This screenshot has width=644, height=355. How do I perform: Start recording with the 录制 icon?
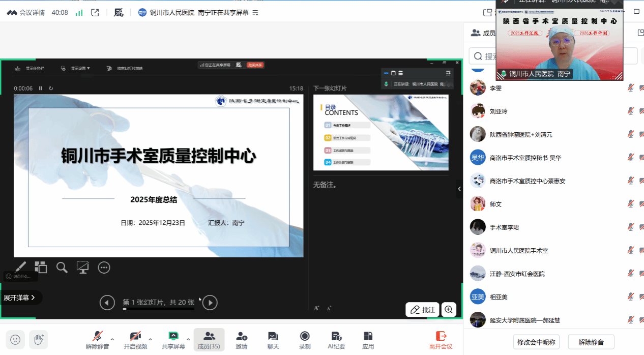click(x=305, y=340)
